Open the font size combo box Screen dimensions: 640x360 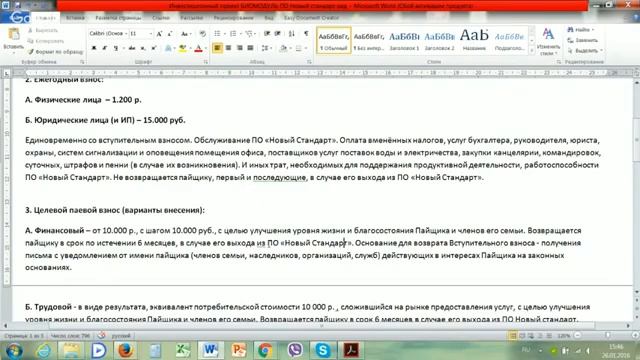(x=141, y=33)
